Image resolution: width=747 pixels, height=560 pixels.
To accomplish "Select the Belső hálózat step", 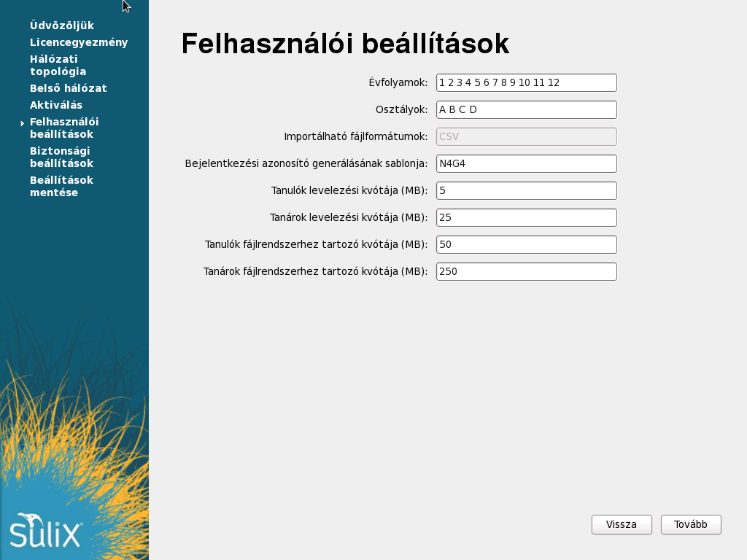I will (x=68, y=88).
